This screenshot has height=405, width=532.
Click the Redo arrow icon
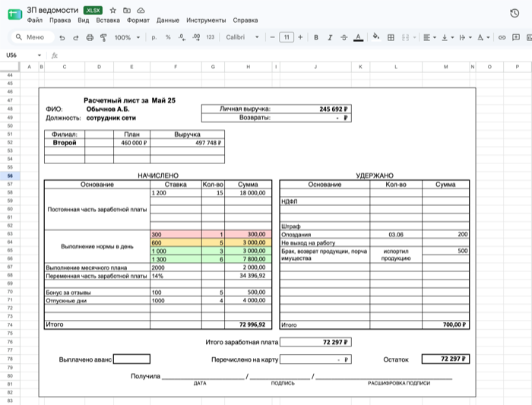pyautogui.click(x=76, y=38)
